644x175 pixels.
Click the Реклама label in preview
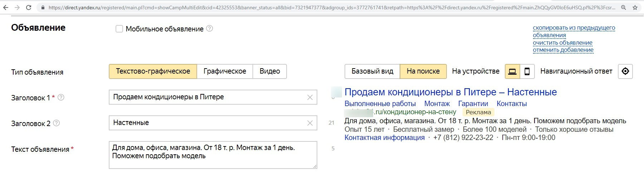[x=478, y=112]
